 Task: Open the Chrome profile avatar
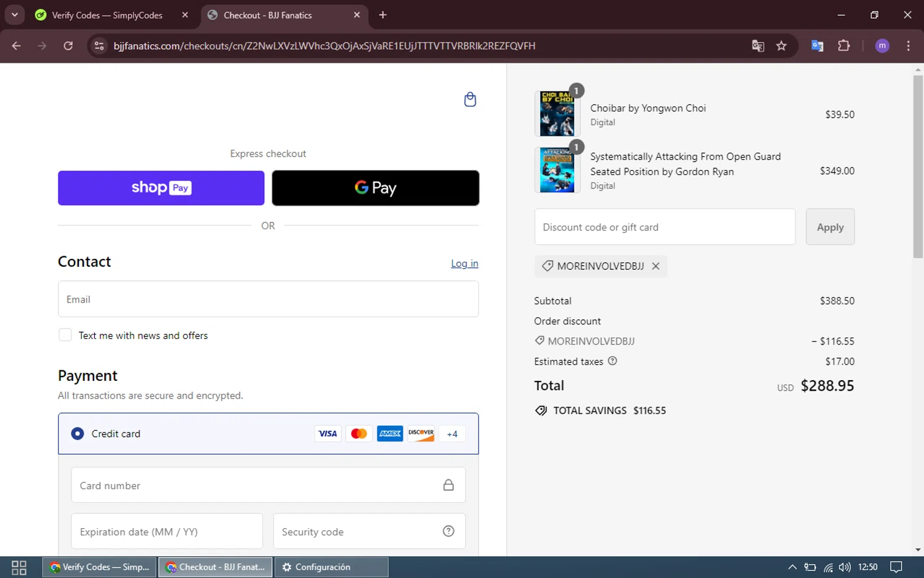(x=882, y=46)
